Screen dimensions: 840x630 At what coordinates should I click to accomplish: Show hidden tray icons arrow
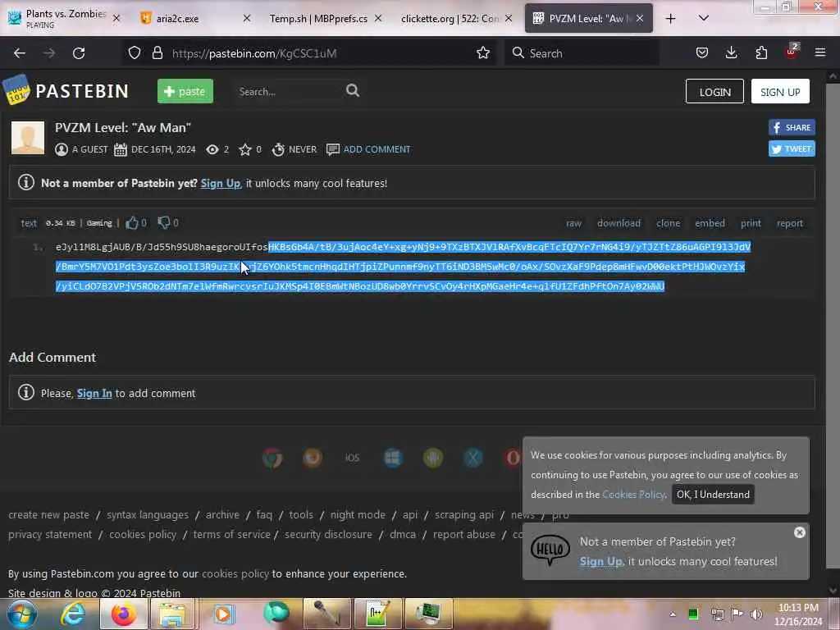tap(673, 614)
